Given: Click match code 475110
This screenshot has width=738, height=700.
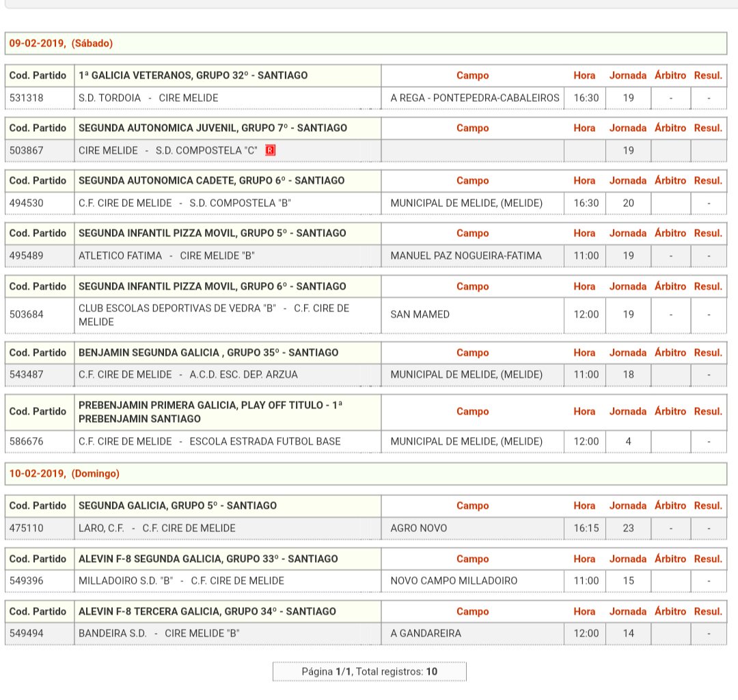Looking at the screenshot, I should [27, 528].
